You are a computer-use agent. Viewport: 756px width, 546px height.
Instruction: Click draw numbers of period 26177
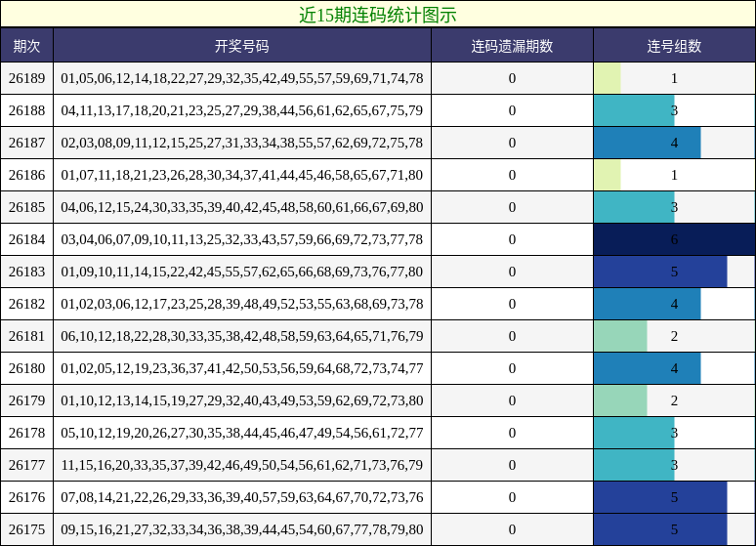pyautogui.click(x=242, y=466)
